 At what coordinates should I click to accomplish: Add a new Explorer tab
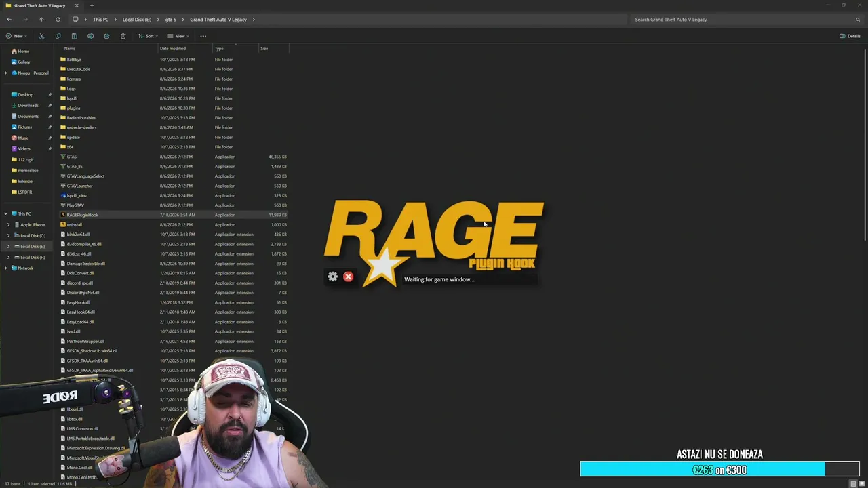(x=92, y=6)
